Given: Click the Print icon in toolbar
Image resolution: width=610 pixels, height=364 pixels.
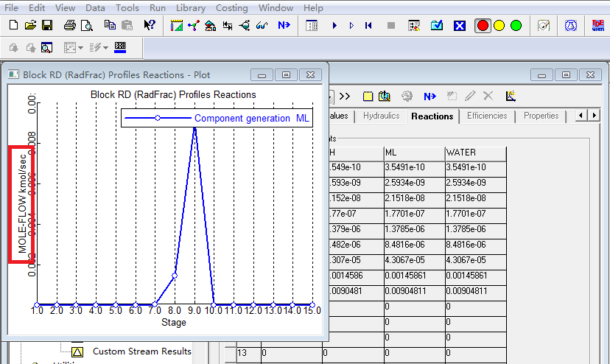Looking at the screenshot, I should [x=69, y=26].
